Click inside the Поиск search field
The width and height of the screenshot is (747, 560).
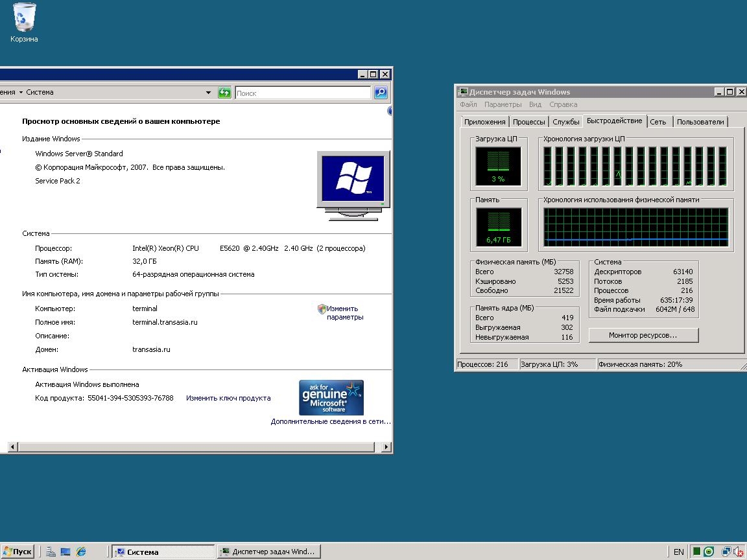click(x=303, y=93)
